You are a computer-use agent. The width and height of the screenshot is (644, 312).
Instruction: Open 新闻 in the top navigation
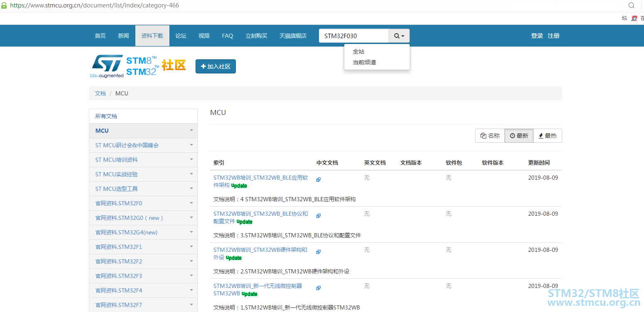pos(123,36)
